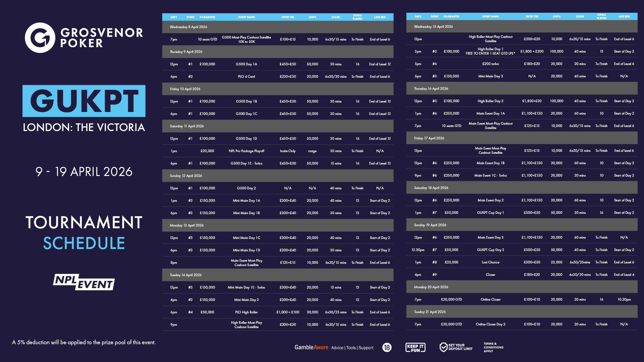Click the 18+ age restriction icon
Image resolution: width=644 pixels, height=362 pixels.
(387, 348)
